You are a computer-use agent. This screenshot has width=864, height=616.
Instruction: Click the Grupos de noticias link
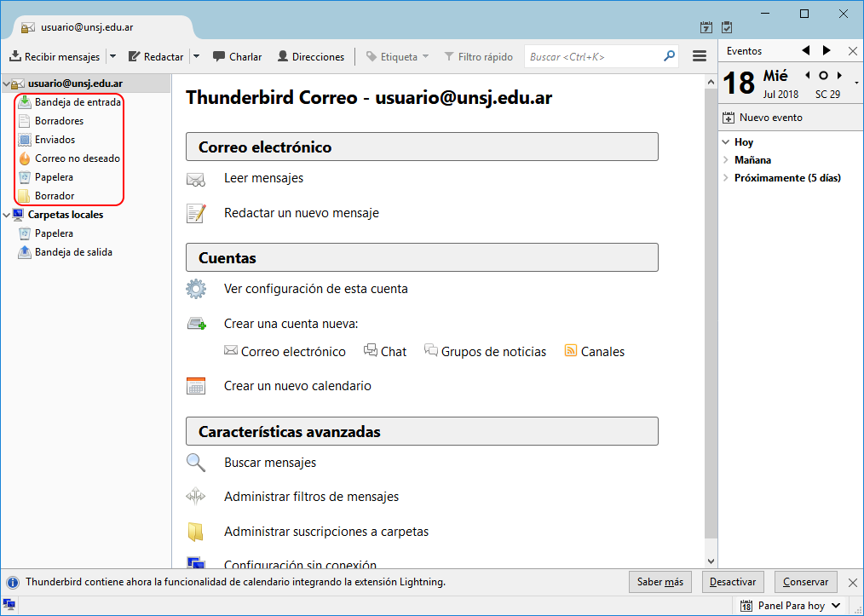tap(485, 352)
